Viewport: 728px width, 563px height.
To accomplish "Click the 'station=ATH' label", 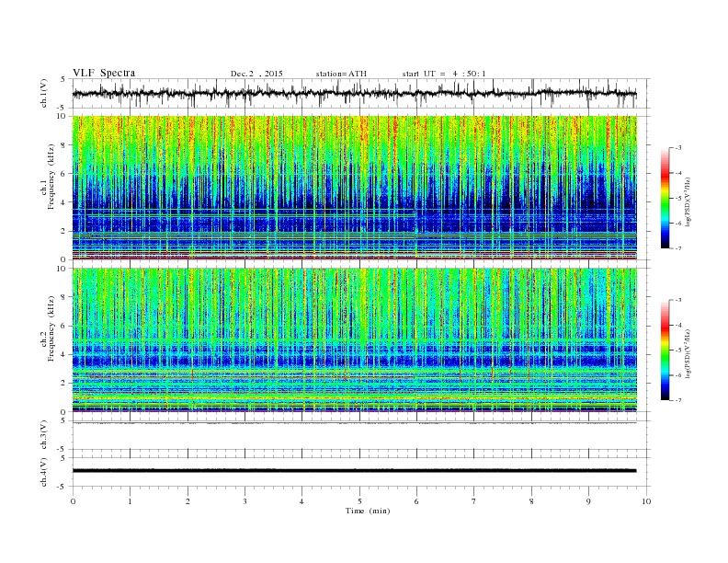I will tap(341, 74).
